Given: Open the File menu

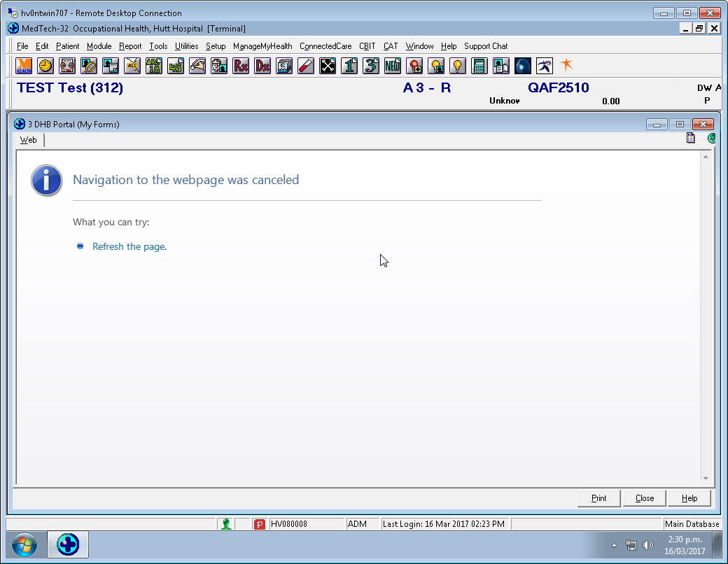Looking at the screenshot, I should pos(22,46).
